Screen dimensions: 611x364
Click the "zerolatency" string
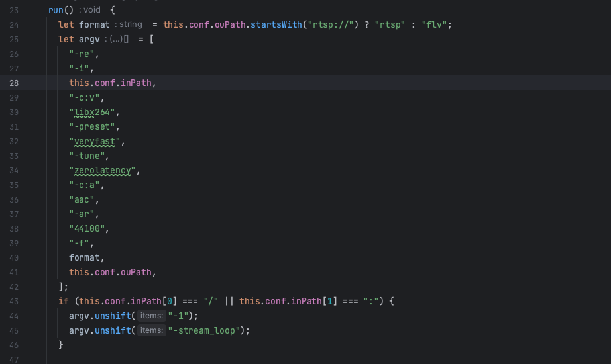point(102,171)
